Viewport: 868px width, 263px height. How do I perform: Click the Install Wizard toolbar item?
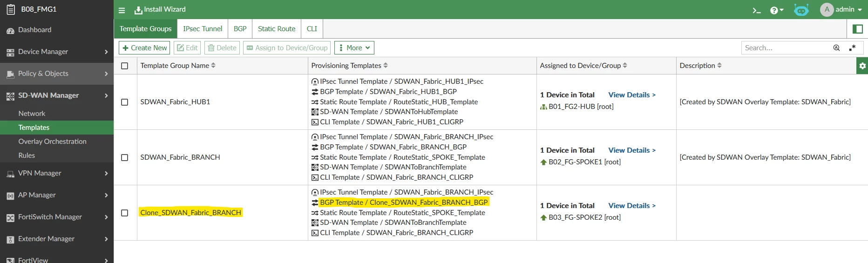point(160,9)
